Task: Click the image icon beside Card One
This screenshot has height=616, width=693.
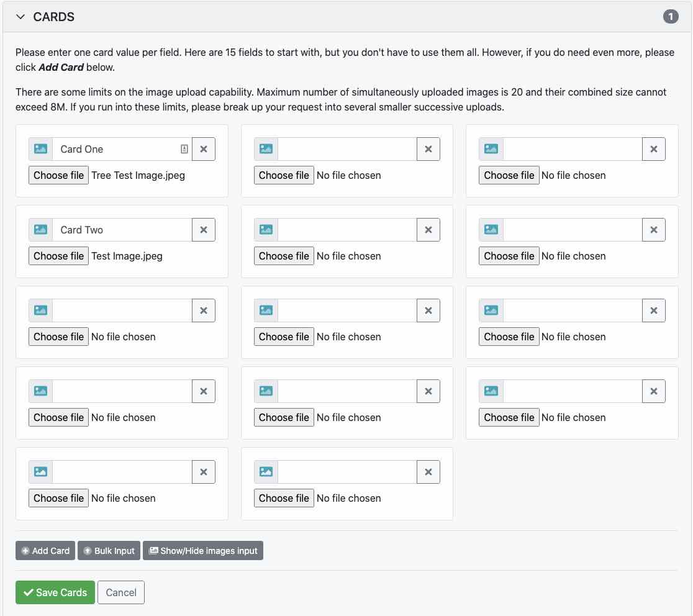Action: (x=40, y=149)
